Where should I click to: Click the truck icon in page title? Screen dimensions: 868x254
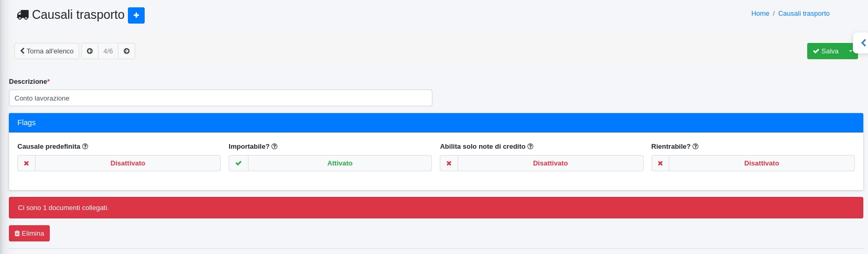[23, 15]
